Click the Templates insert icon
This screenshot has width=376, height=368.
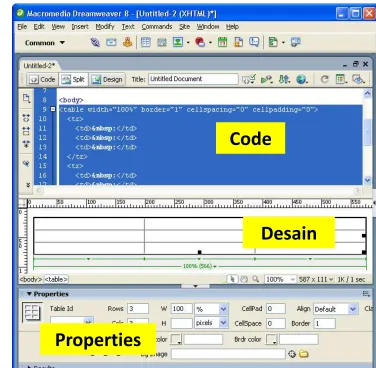tap(273, 42)
